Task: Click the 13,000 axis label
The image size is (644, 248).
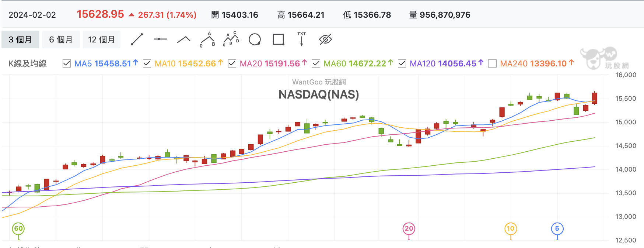Action: click(626, 217)
